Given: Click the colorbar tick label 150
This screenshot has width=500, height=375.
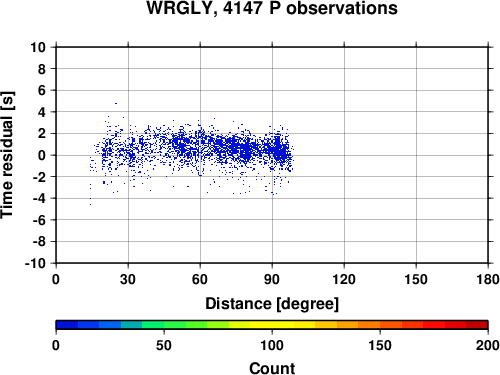Looking at the screenshot, I should click(380, 345).
